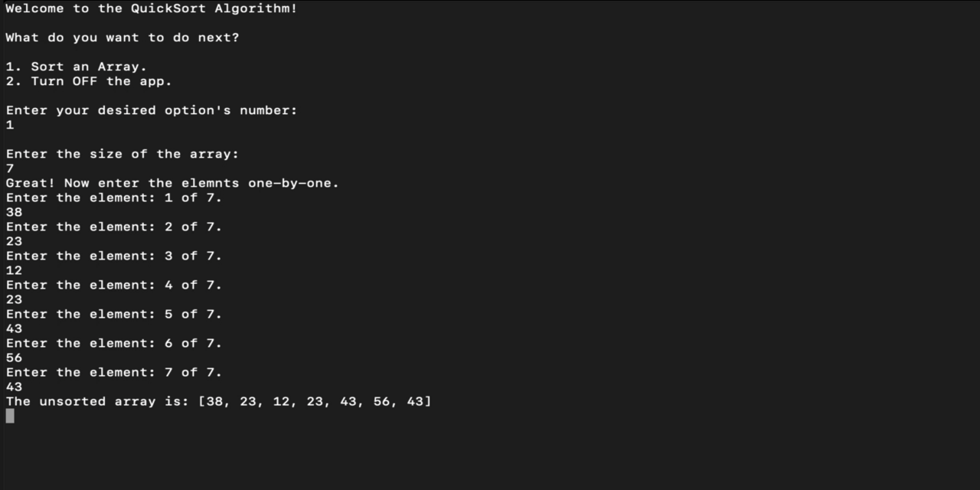
Task: Click the "Enter your desired option's number:" prompt
Action: coord(152,110)
